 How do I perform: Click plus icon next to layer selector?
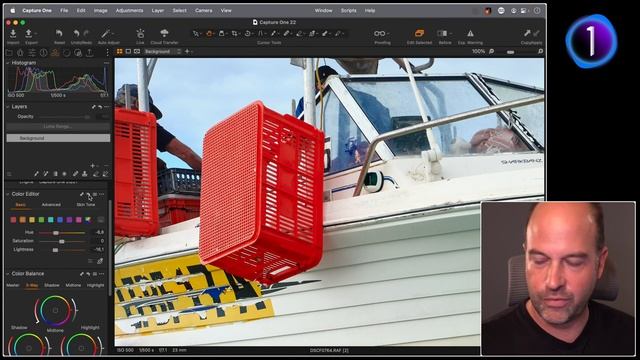pos(187,51)
